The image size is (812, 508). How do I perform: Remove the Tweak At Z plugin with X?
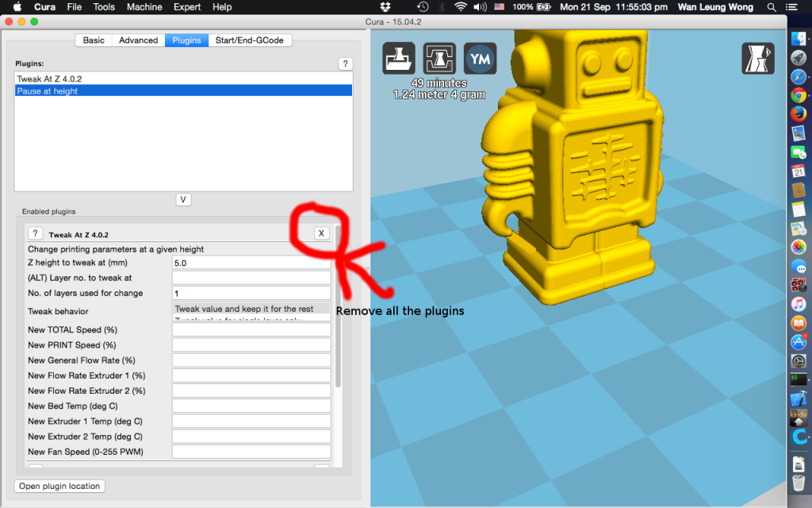(321, 233)
